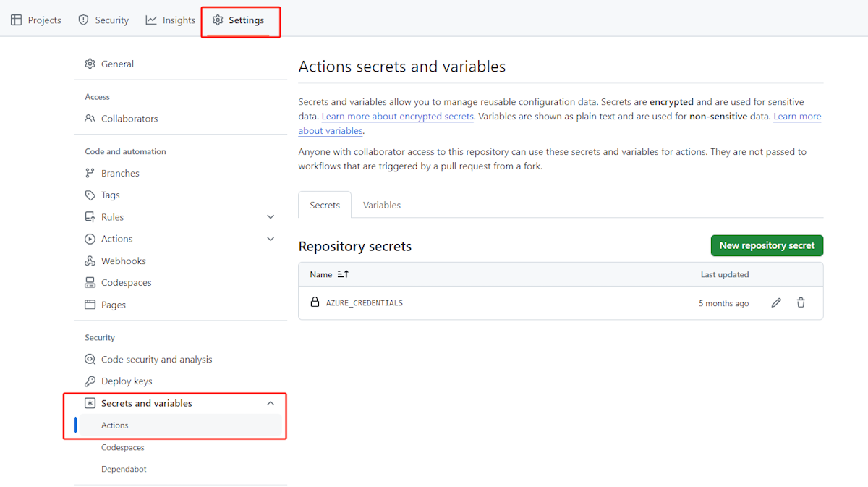Click the Tags icon in the sidebar
Screen dimensions: 868x487
click(90, 195)
